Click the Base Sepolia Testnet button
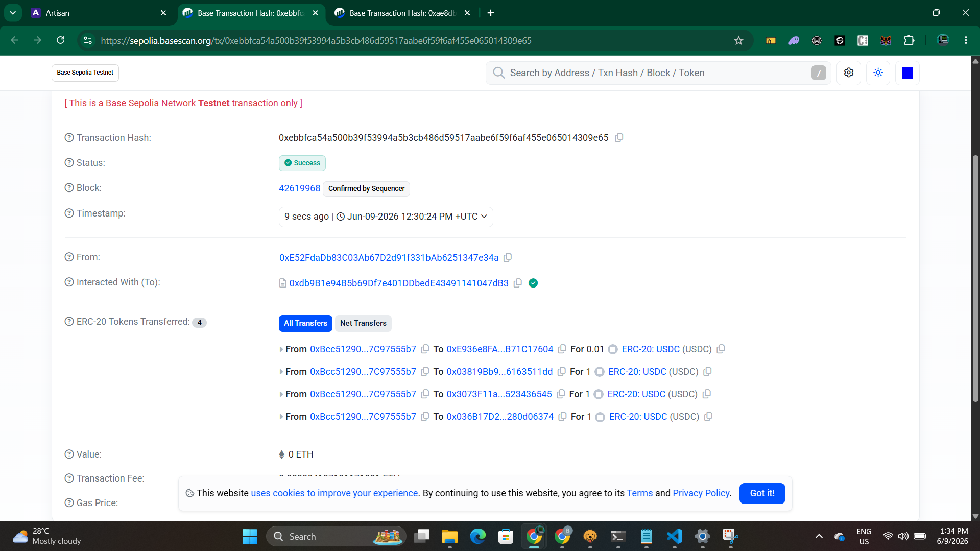Image resolution: width=980 pixels, height=551 pixels. click(x=85, y=73)
